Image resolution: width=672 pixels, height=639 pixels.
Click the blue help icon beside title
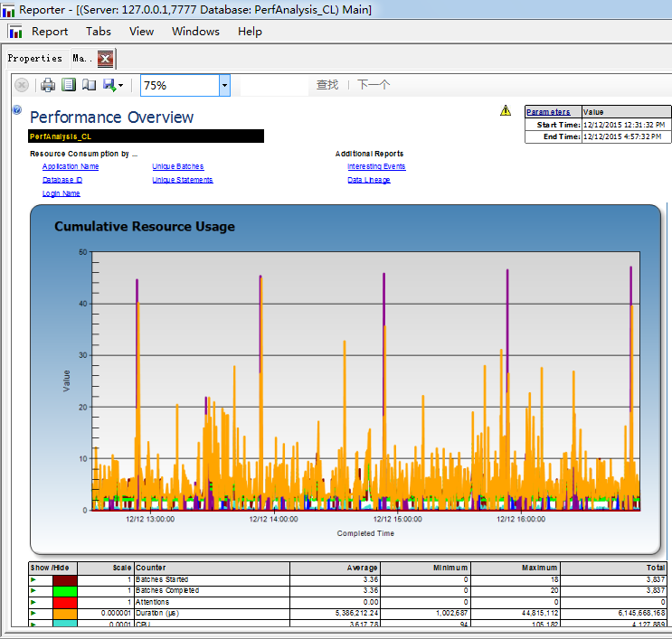[x=17, y=110]
